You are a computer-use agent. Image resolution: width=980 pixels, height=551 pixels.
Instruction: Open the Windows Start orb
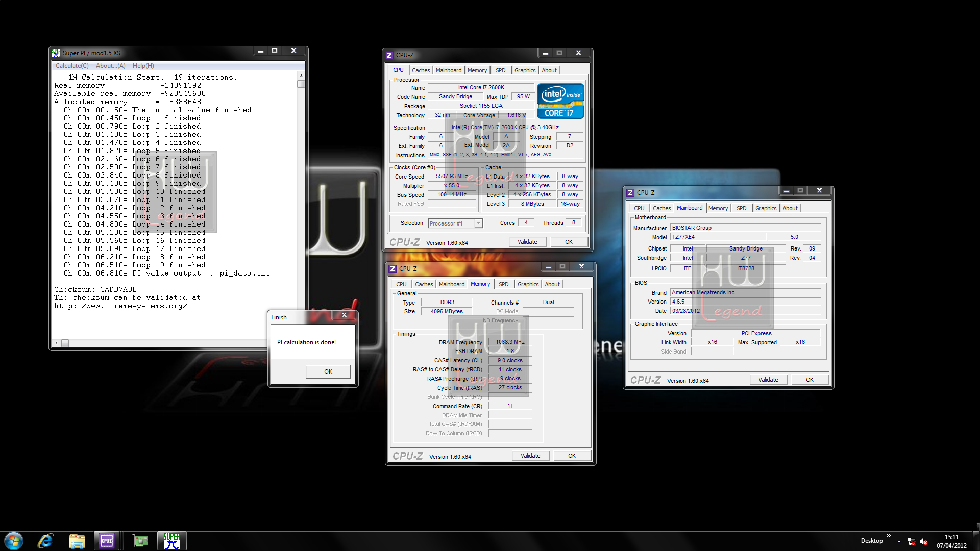point(14,541)
